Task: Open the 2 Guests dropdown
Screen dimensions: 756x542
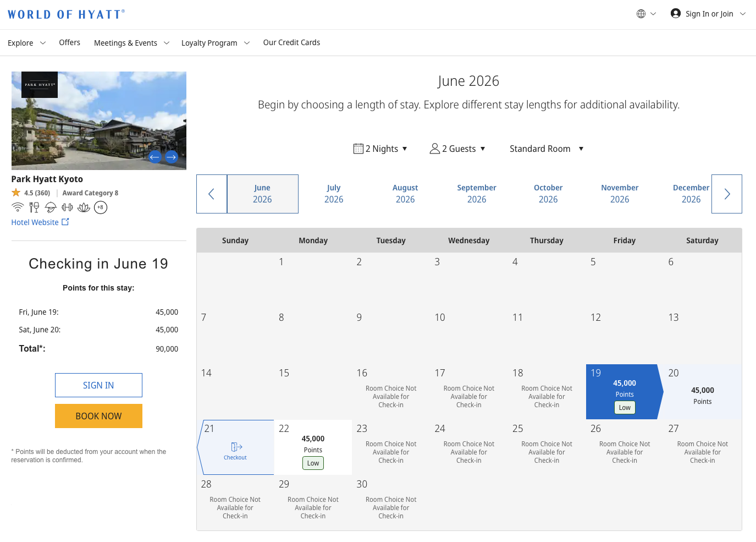Action: coord(457,149)
